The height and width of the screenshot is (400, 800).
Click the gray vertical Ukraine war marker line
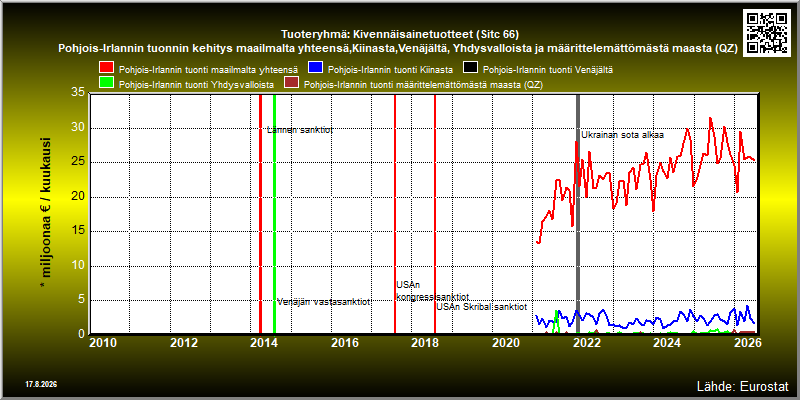click(x=578, y=214)
